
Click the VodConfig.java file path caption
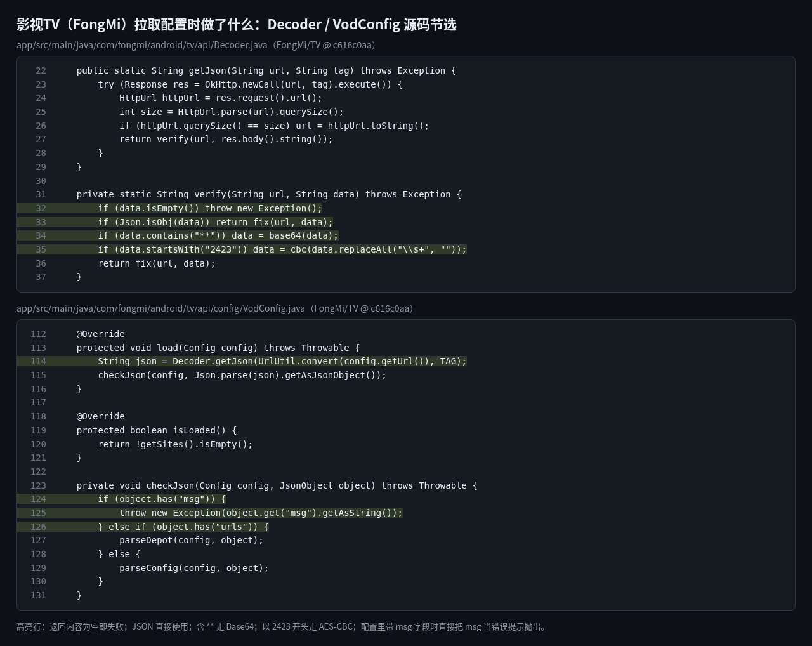[216, 308]
